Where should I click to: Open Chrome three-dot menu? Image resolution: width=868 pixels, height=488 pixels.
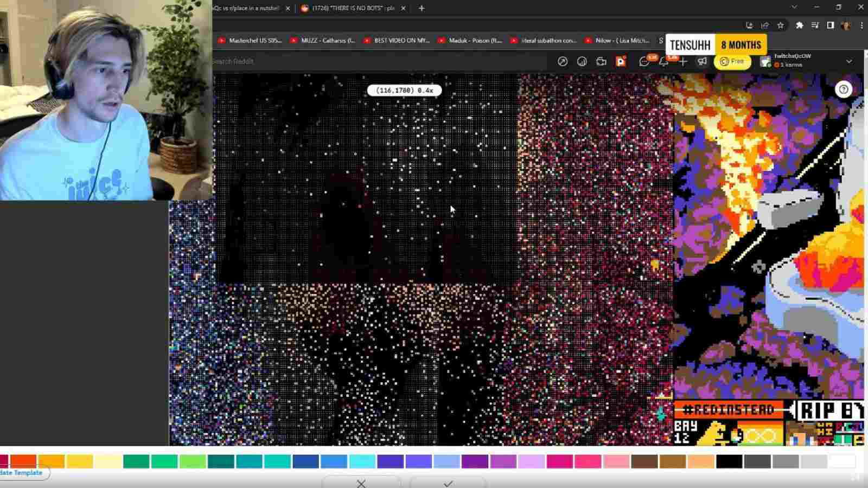pos(861,25)
